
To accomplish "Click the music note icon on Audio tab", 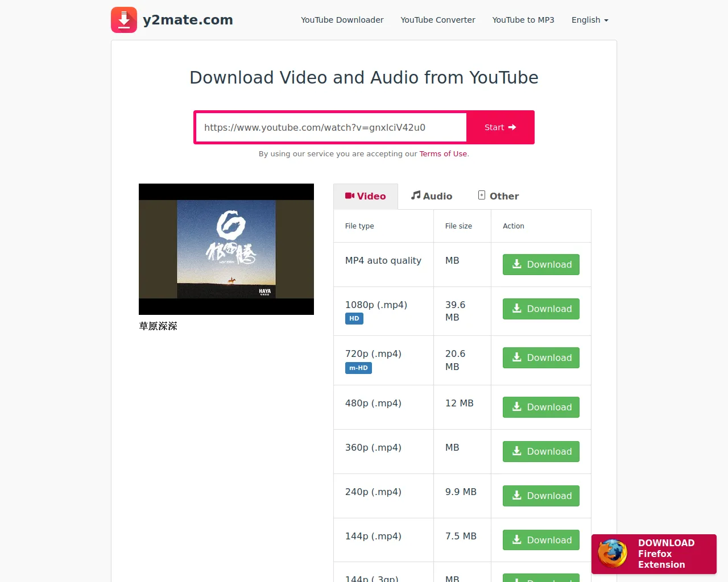I will click(416, 195).
